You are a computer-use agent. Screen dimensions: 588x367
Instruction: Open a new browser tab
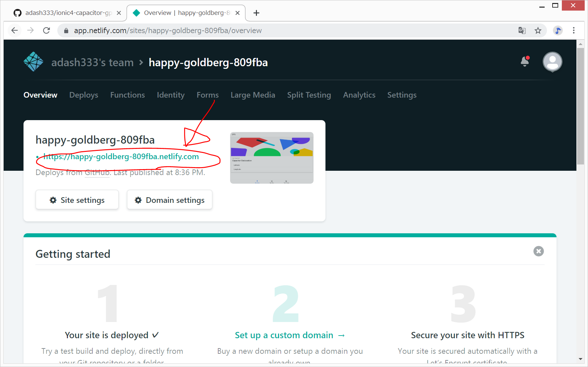pyautogui.click(x=256, y=13)
